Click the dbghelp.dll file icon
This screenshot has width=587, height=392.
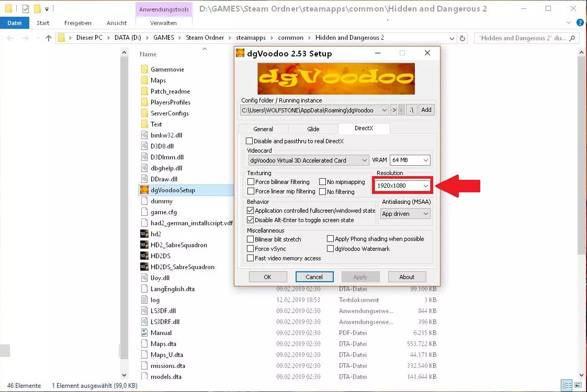144,168
